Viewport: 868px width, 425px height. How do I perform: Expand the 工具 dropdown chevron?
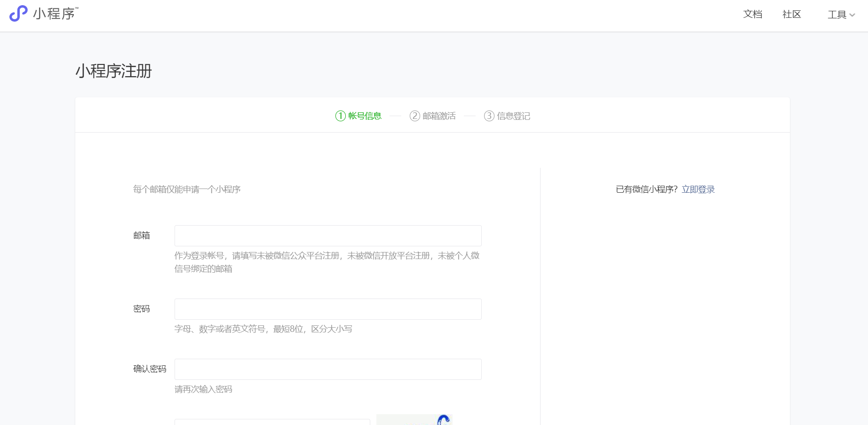[x=852, y=15]
